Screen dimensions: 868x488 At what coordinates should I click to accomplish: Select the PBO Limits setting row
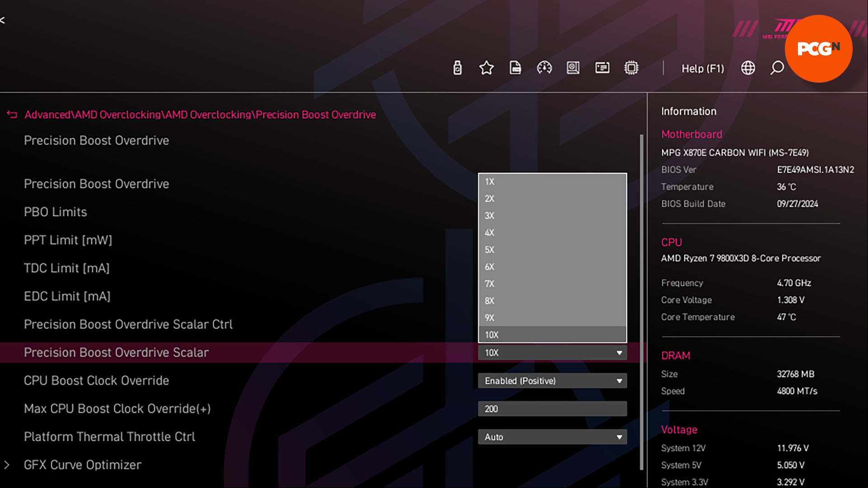tap(55, 212)
